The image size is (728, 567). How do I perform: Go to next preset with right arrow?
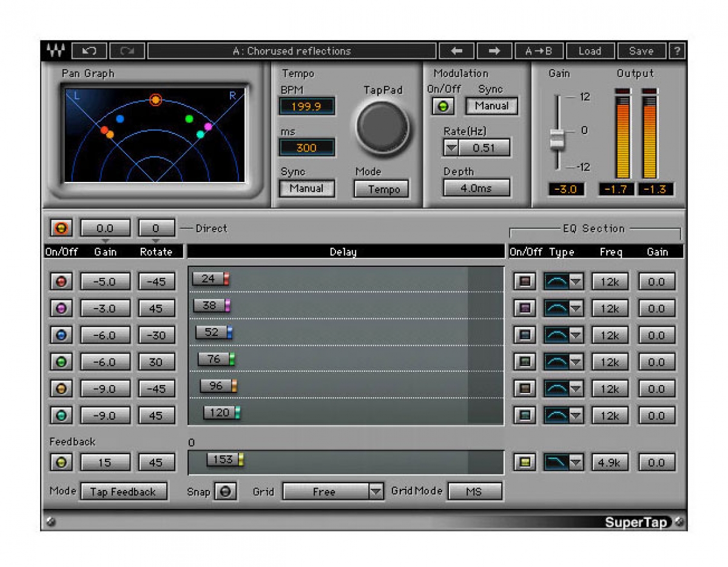pyautogui.click(x=494, y=51)
